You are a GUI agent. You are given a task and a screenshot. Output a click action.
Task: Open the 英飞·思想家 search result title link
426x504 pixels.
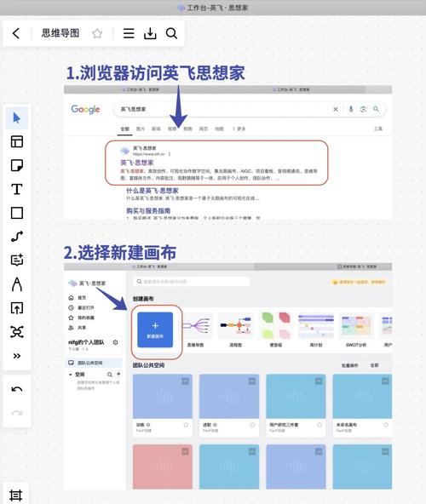click(x=137, y=163)
